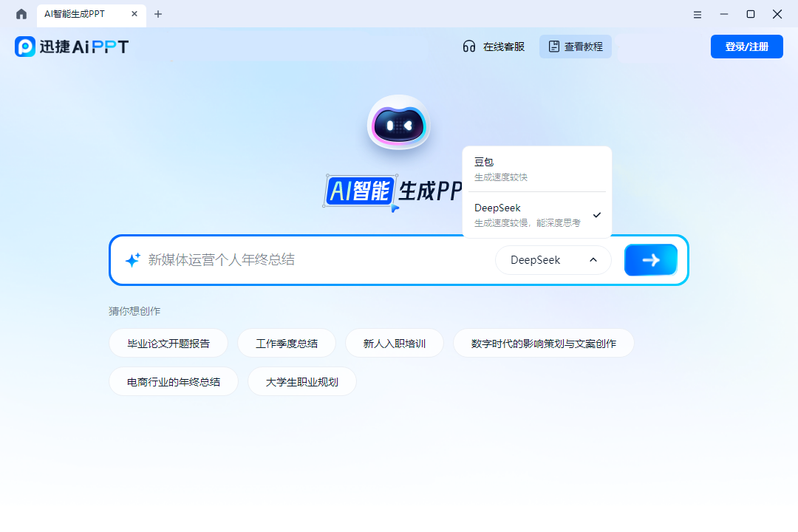Minimize the application window
The height and width of the screenshot is (532, 798).
[723, 14]
